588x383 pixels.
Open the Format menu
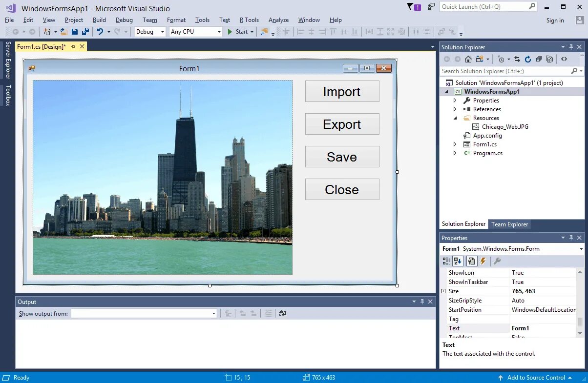176,20
